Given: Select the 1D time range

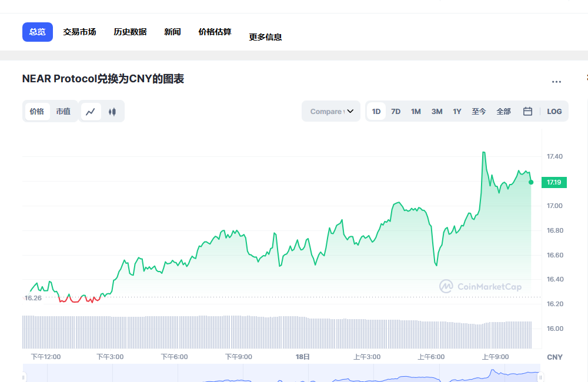Looking at the screenshot, I should point(376,111).
